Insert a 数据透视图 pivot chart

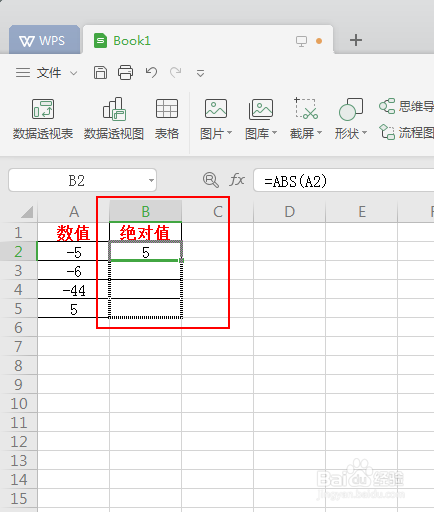coord(114,119)
